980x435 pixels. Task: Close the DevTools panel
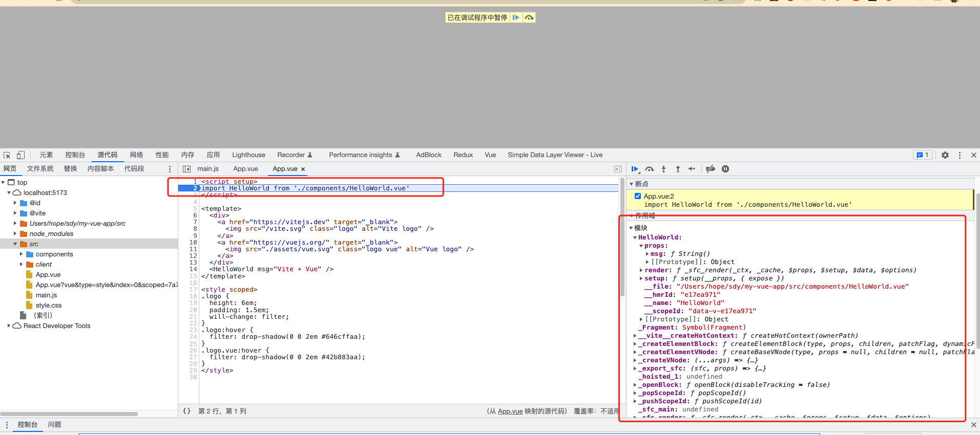974,155
